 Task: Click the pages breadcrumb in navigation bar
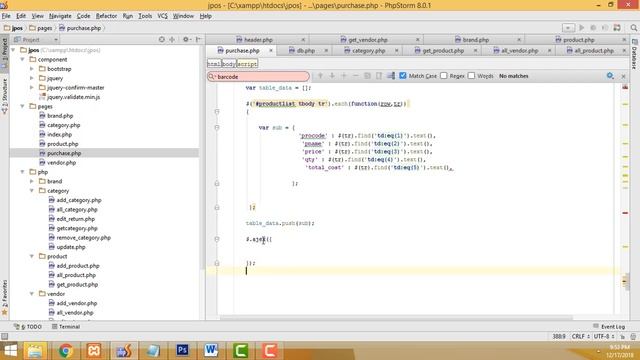click(40, 28)
